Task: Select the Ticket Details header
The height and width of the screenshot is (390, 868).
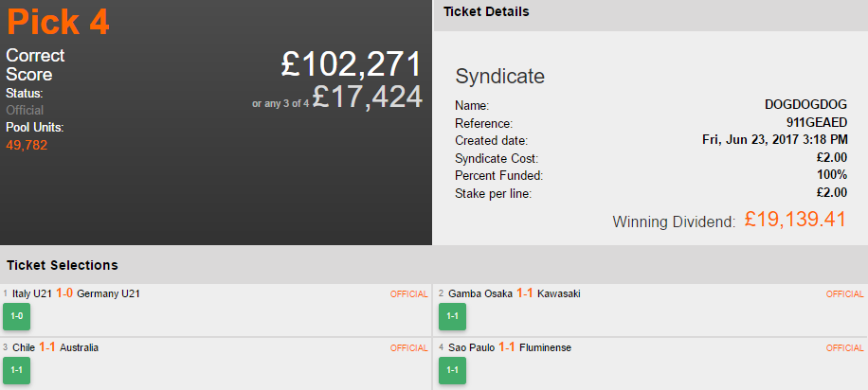Action: 486,12
